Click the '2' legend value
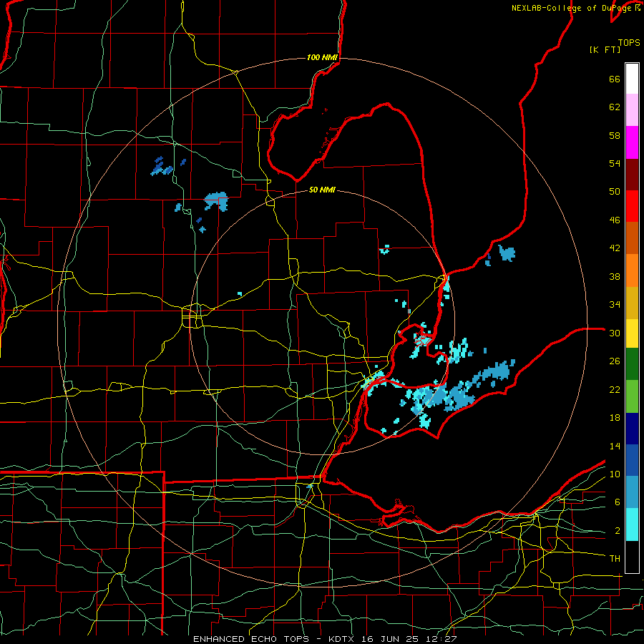This screenshot has width=644, height=644. (x=617, y=531)
